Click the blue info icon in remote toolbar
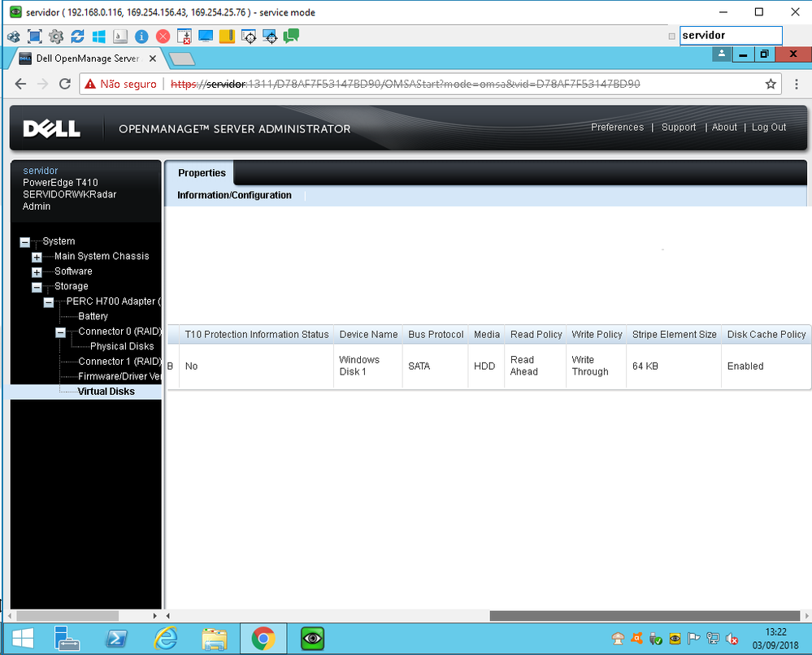 point(141,37)
